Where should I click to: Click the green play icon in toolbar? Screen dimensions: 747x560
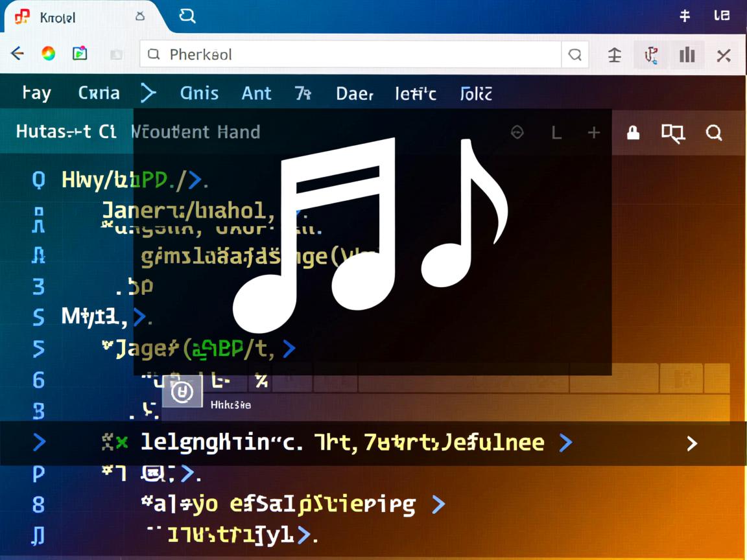coord(80,54)
